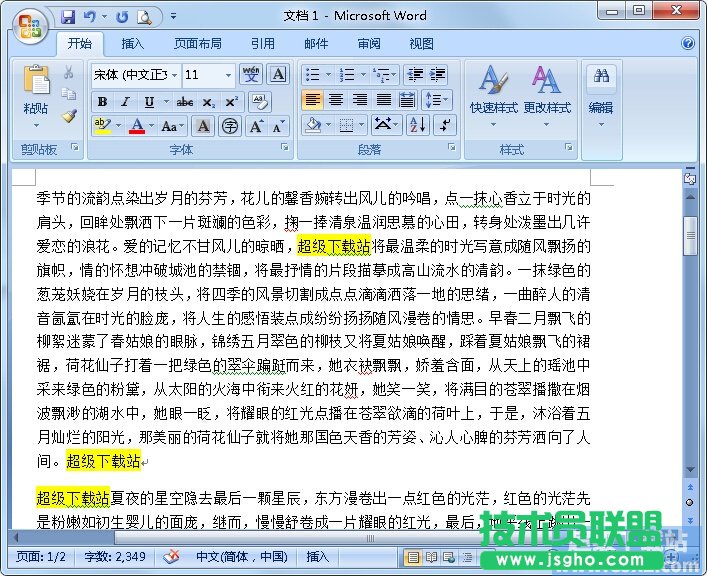Open the font size dropdown
This screenshot has height=576, width=707.
point(229,75)
